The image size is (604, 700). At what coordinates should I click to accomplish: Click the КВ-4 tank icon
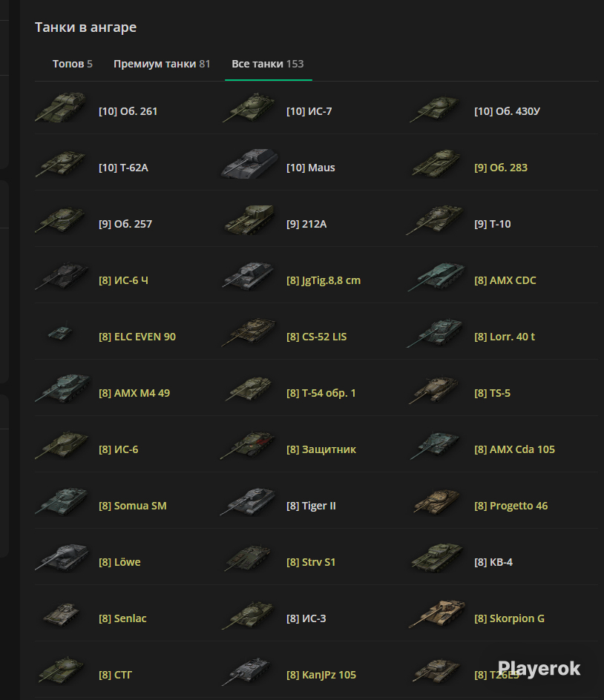pos(436,558)
